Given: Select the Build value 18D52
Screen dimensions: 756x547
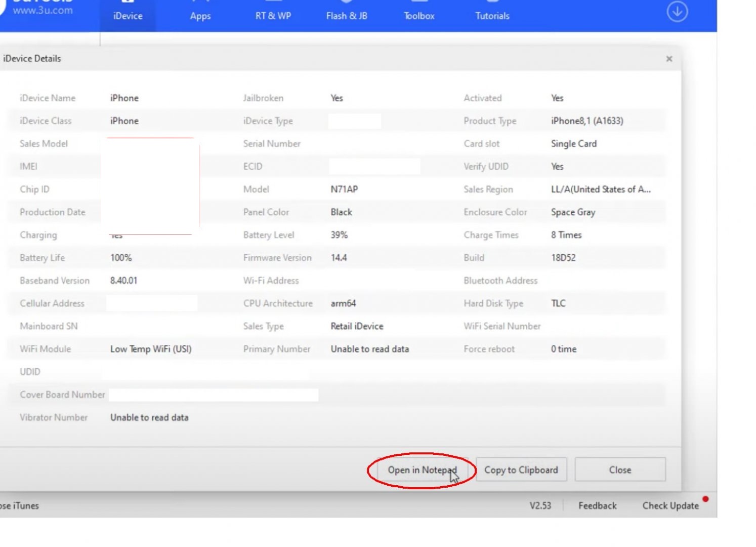Looking at the screenshot, I should tap(563, 258).
